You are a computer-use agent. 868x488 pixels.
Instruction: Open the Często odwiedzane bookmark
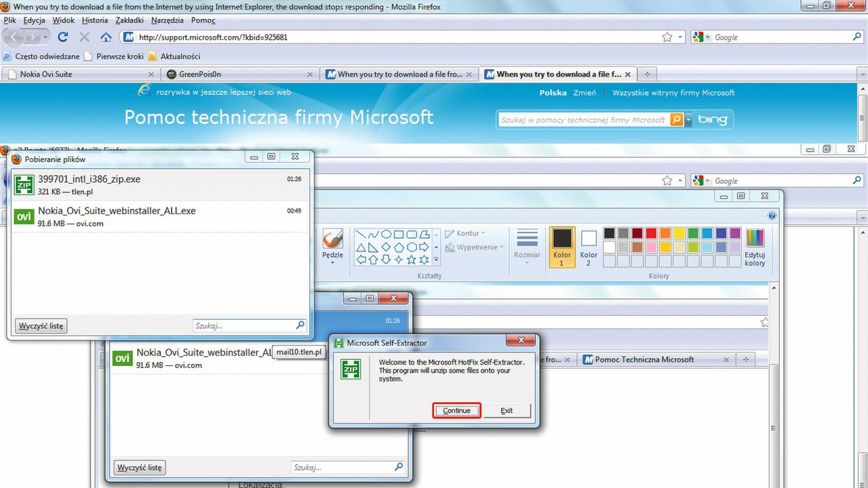tap(41, 56)
